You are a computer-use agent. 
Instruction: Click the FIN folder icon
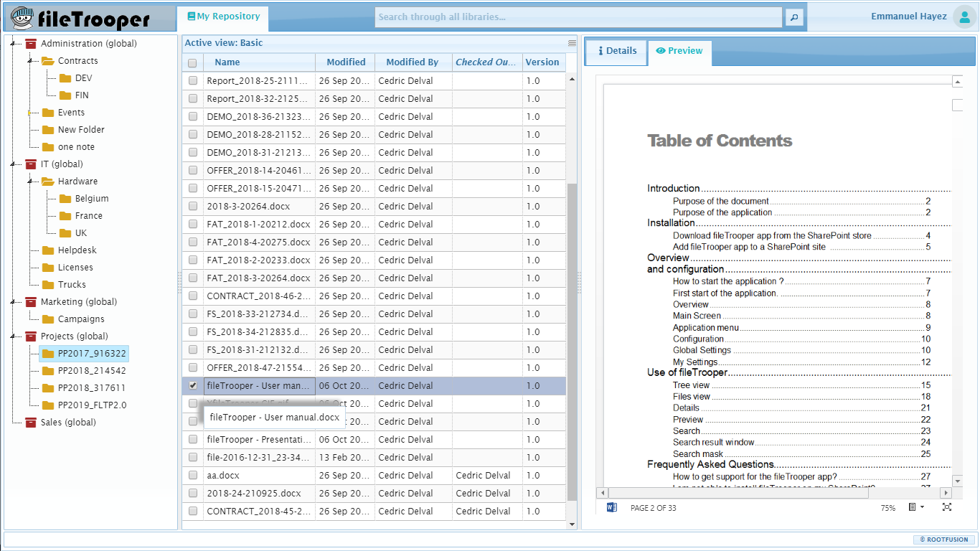pos(65,95)
